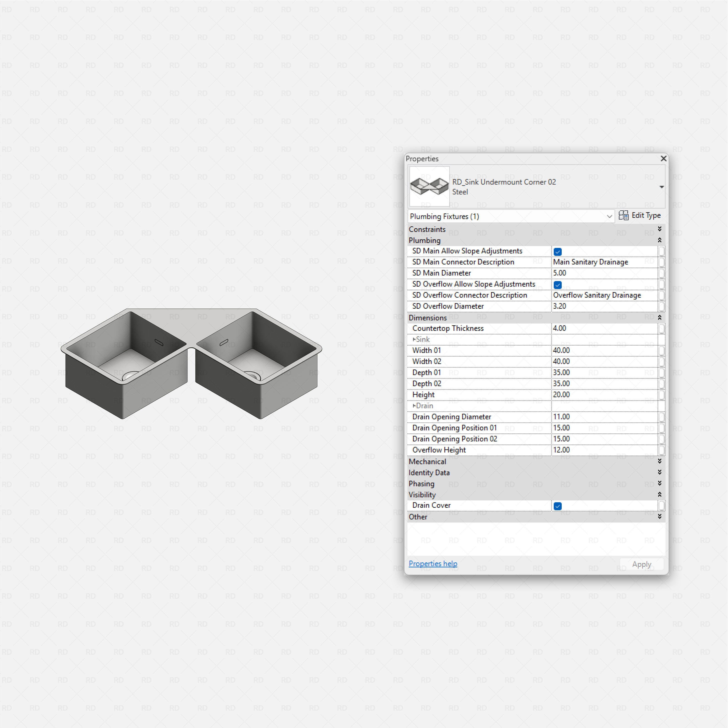Expand the Drain parameter group

[414, 405]
